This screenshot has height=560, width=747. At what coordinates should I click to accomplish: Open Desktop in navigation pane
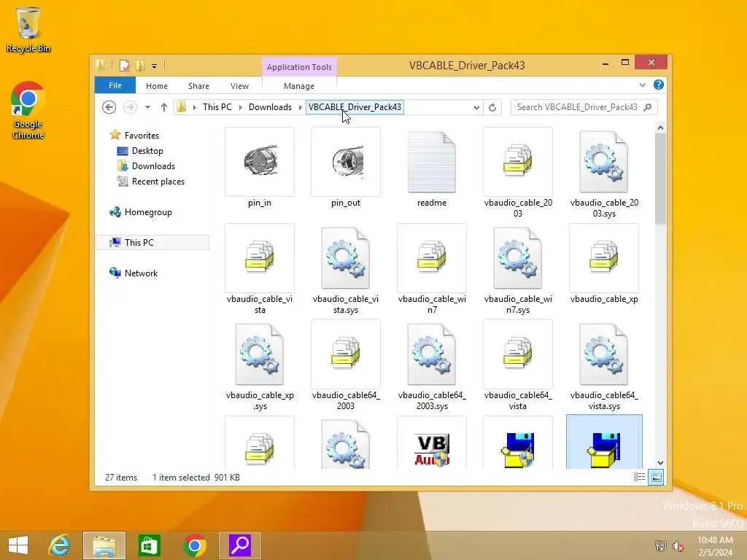pyautogui.click(x=147, y=151)
